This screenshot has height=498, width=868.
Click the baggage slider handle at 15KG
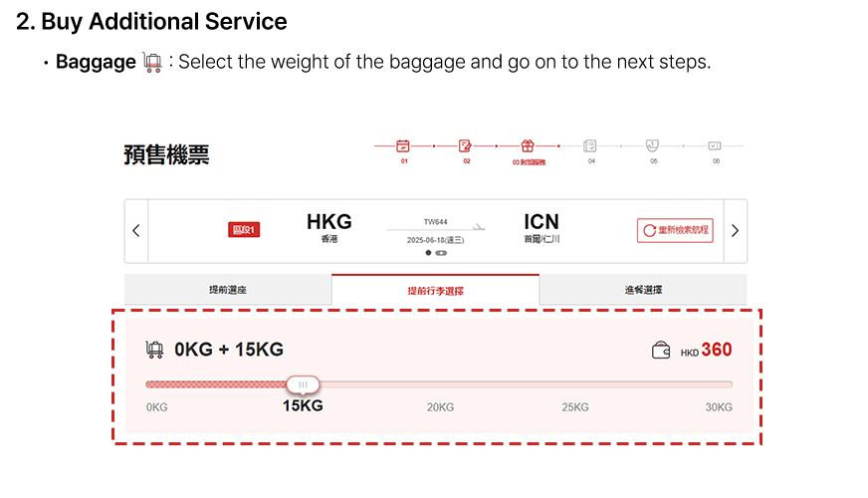pos(303,383)
